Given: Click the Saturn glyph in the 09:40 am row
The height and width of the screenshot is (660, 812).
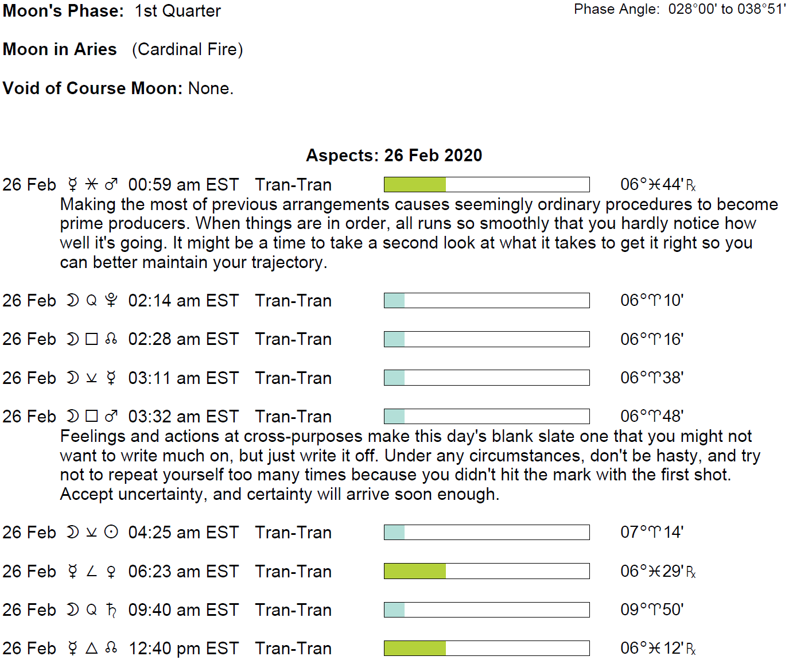Looking at the screenshot, I should (111, 609).
